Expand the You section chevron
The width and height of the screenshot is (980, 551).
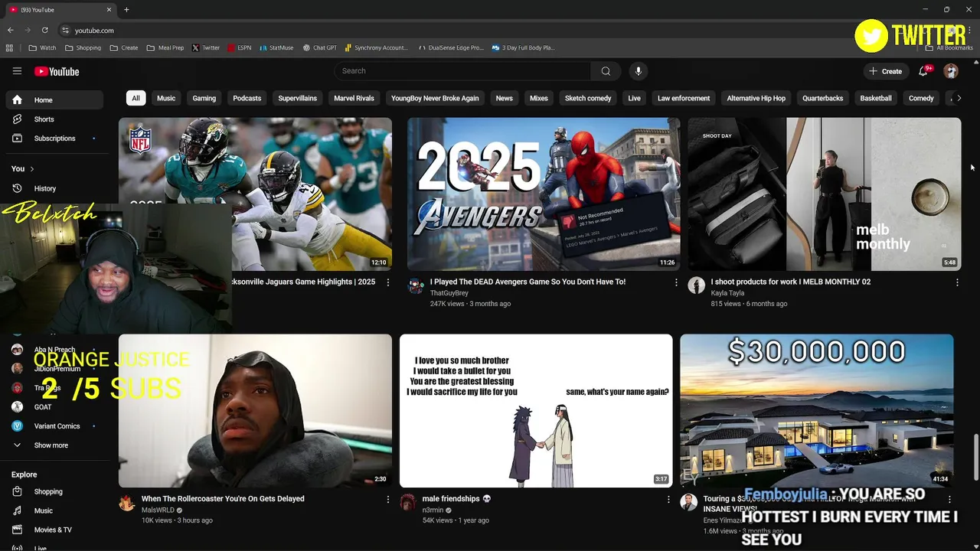(32, 169)
